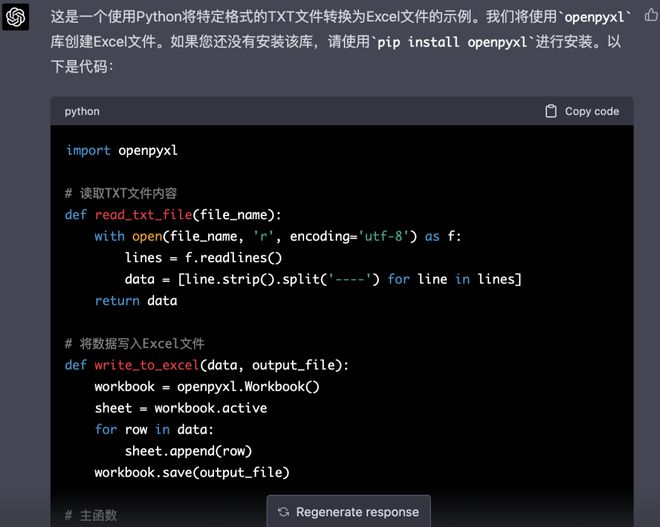The image size is (660, 527).
Task: Click the inline code 'pip install openpyxl'
Action: coord(452,42)
